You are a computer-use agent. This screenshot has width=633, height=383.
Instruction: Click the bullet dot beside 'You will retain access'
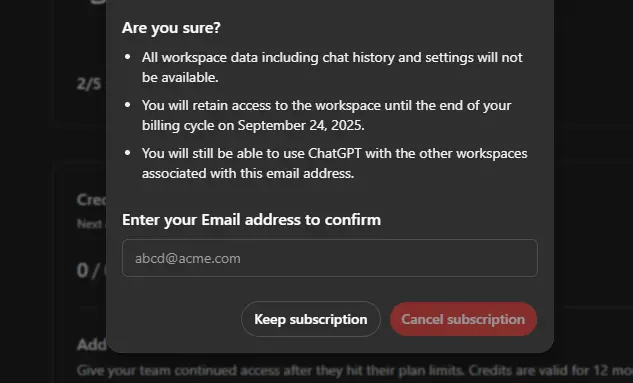pyautogui.click(x=128, y=105)
